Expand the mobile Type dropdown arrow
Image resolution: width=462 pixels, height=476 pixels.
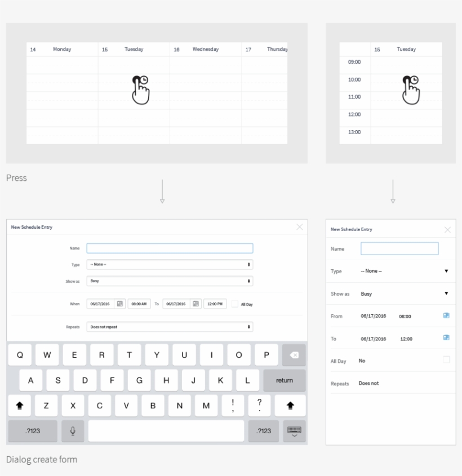point(447,271)
